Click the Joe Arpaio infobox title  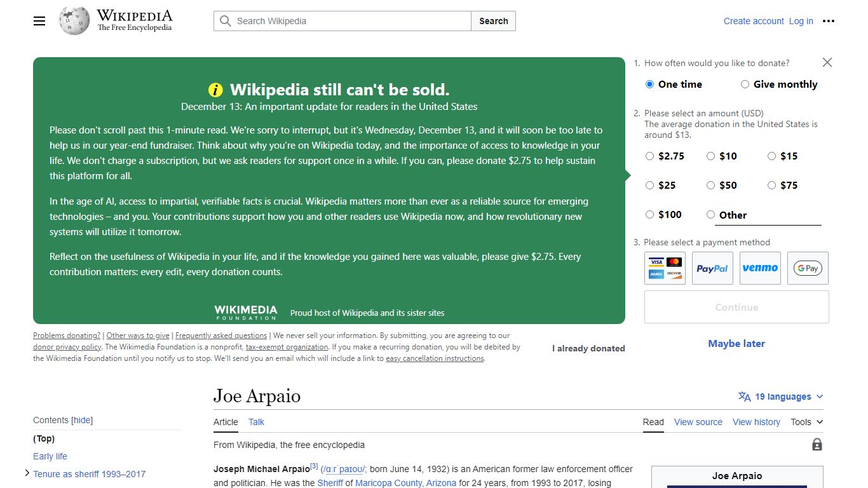[737, 475]
